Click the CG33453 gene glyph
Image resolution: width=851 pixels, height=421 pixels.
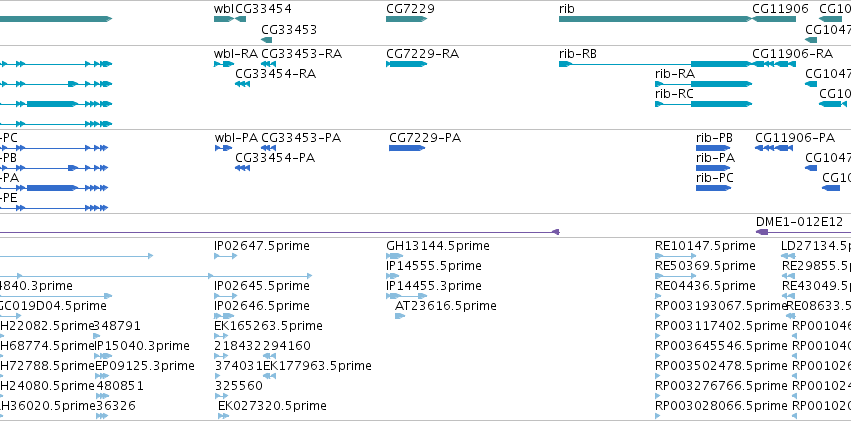pos(266,40)
